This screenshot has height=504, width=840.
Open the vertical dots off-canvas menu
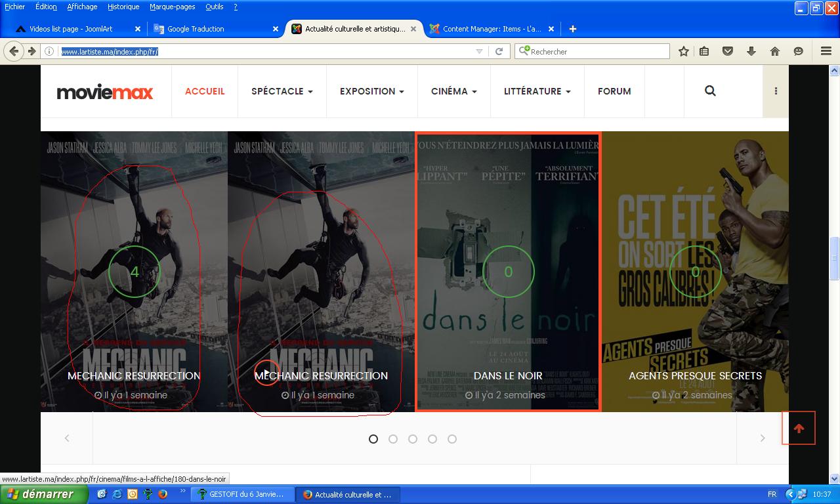point(776,91)
